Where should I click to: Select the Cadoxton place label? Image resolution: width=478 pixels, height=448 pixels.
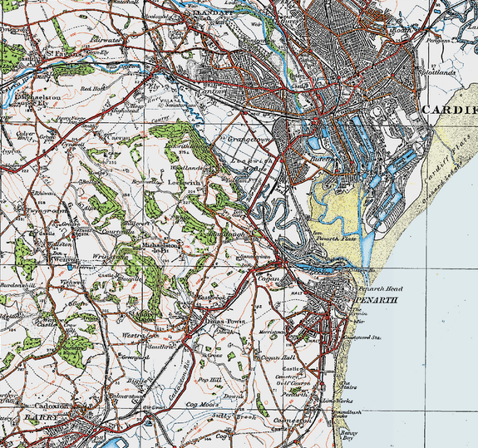[x=52, y=406]
